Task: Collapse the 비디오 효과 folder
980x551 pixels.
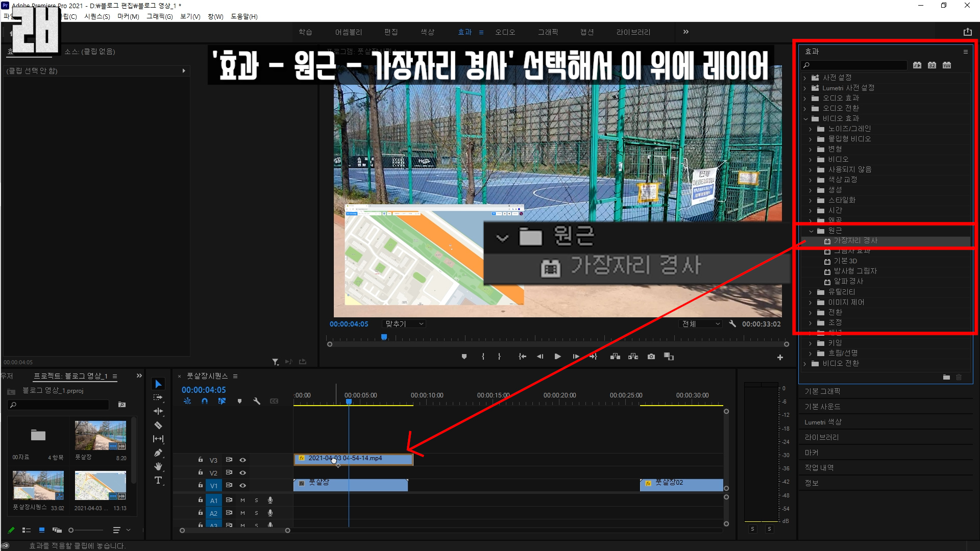Action: coord(805,119)
